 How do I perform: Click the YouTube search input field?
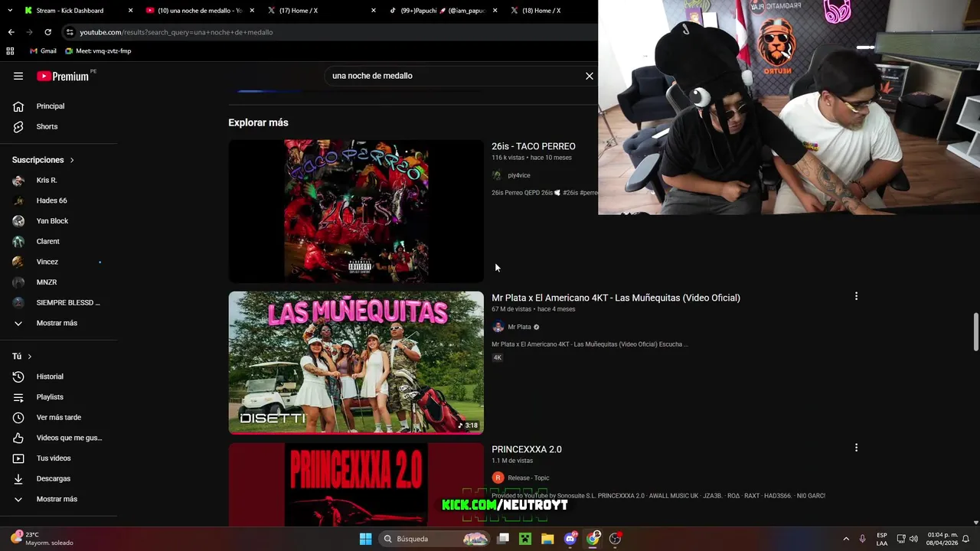tap(456, 76)
